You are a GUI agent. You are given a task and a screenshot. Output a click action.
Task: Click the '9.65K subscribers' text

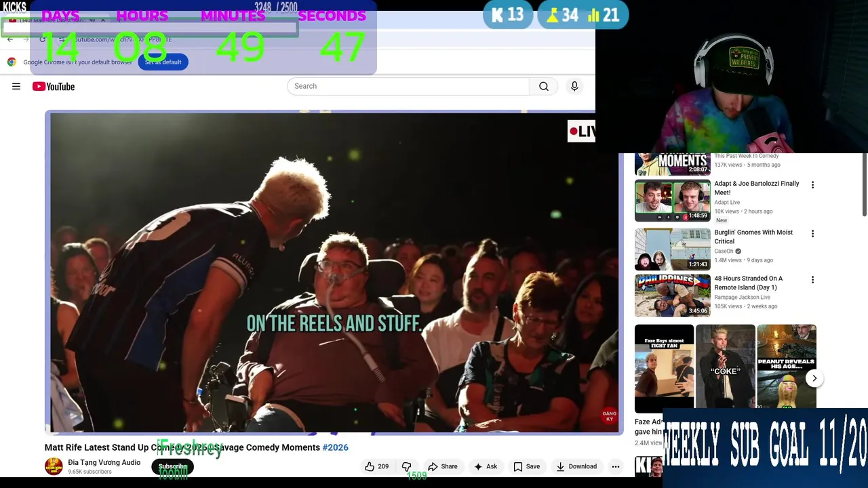click(90, 472)
